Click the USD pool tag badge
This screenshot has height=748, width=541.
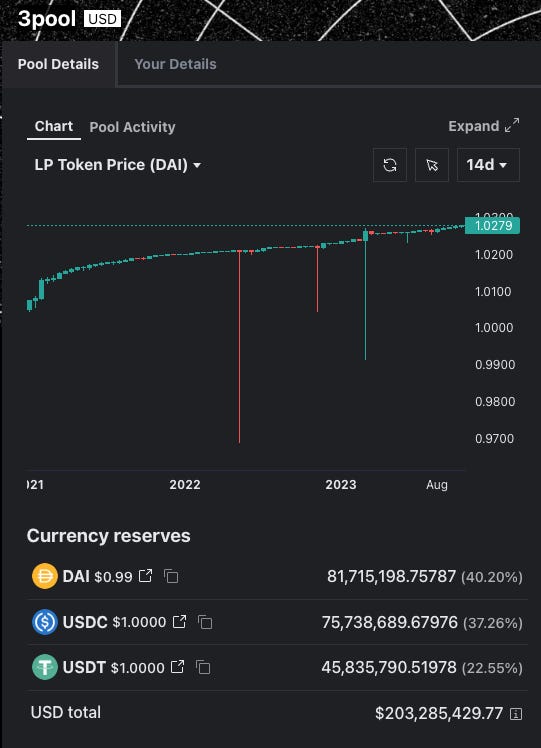[102, 19]
